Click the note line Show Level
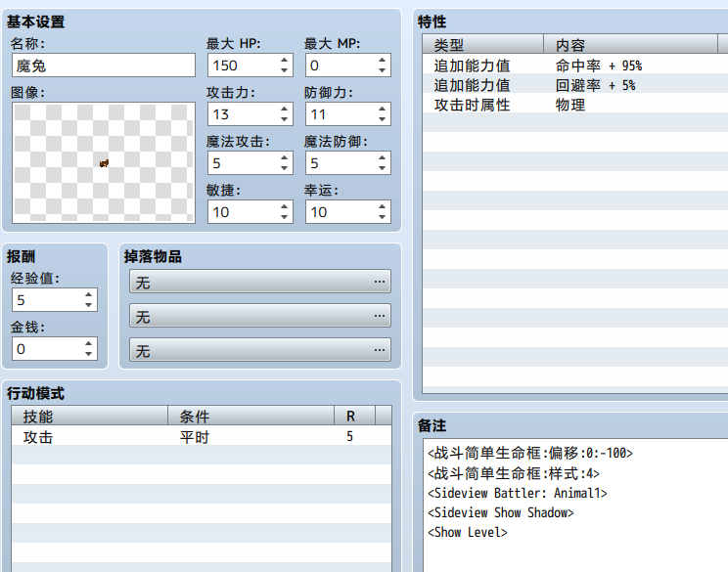This screenshot has width=728, height=572. 467,532
